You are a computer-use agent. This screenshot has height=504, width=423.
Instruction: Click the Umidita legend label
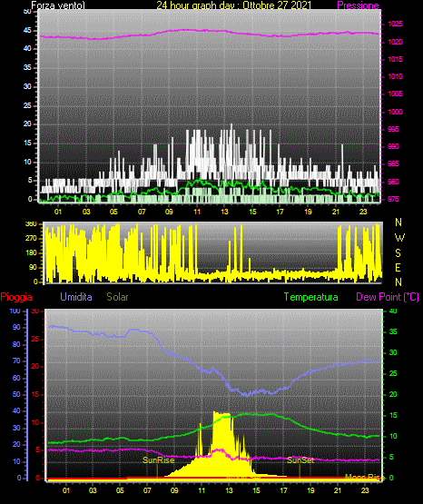[76, 297]
